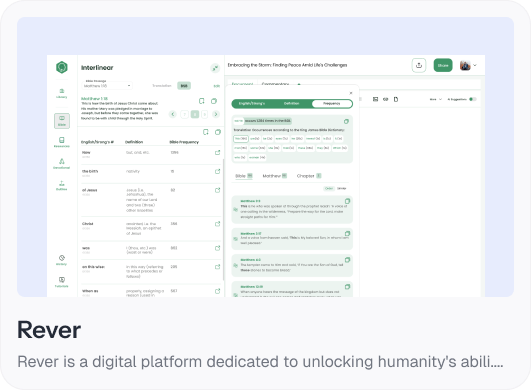Copy the Matthew 4:3 verse card

347,260
